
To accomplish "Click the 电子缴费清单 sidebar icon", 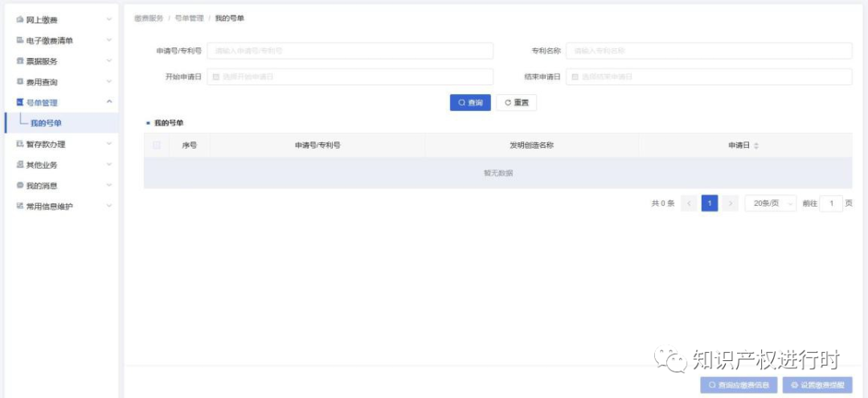I will click(20, 40).
